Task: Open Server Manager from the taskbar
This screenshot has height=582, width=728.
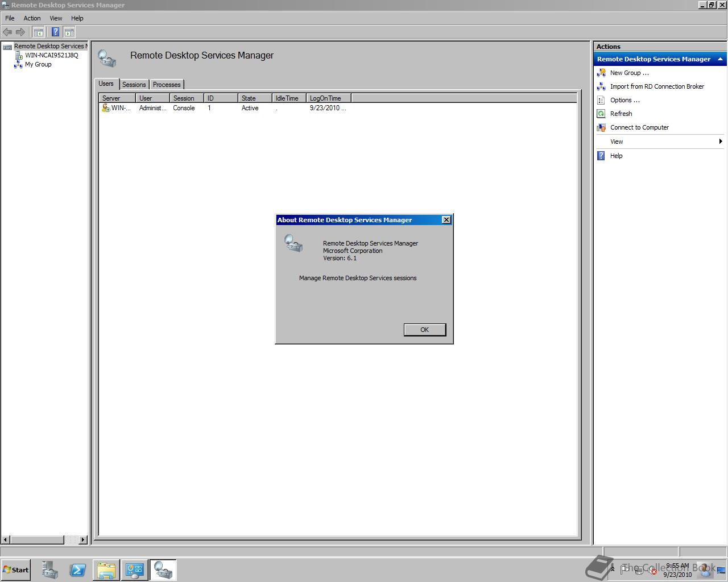Action: [49, 570]
